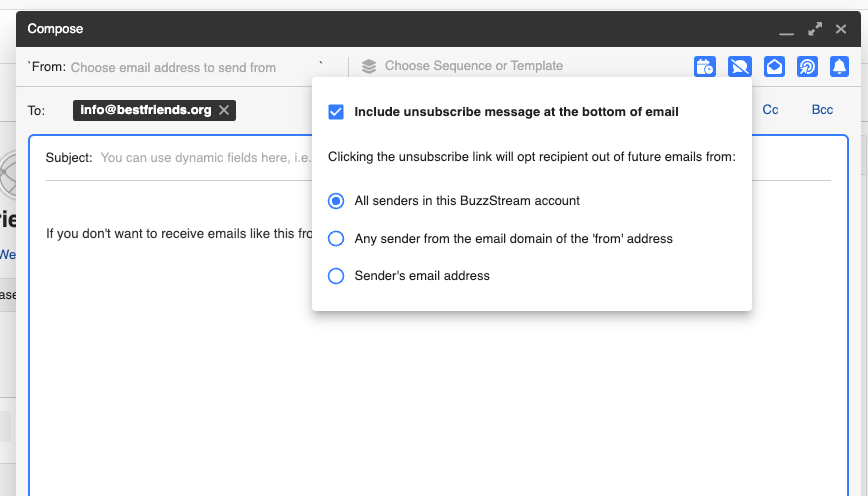Uncheck Include unsubscribe message checkbox
This screenshot has height=496, width=868.
pyautogui.click(x=336, y=112)
